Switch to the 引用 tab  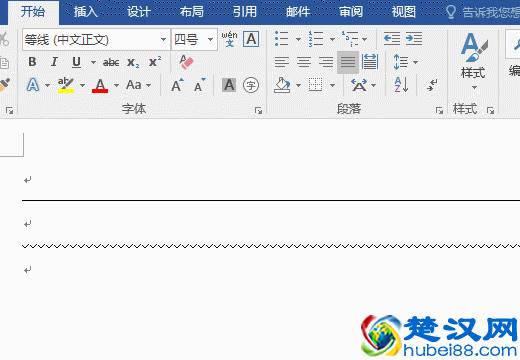pos(245,12)
